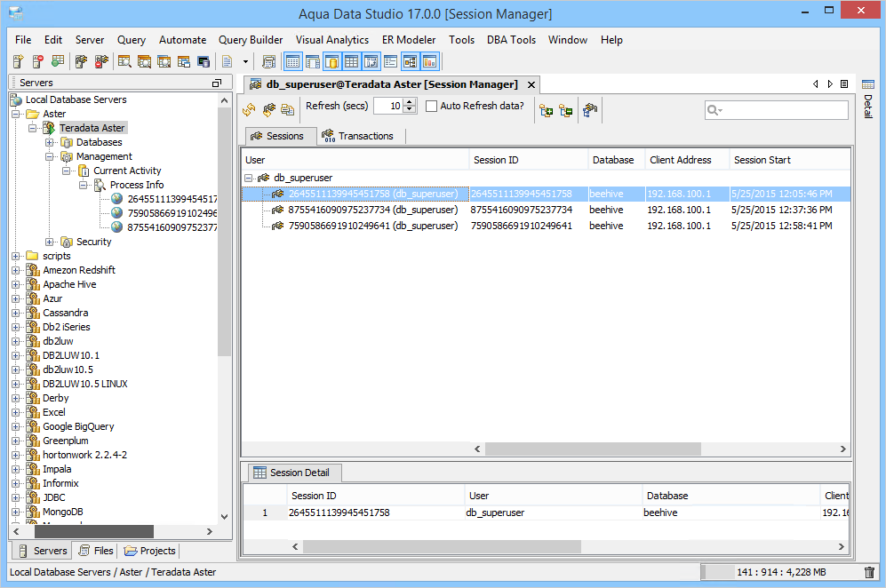Collapse the Current Activity node
This screenshot has width=886, height=588.
click(67, 171)
